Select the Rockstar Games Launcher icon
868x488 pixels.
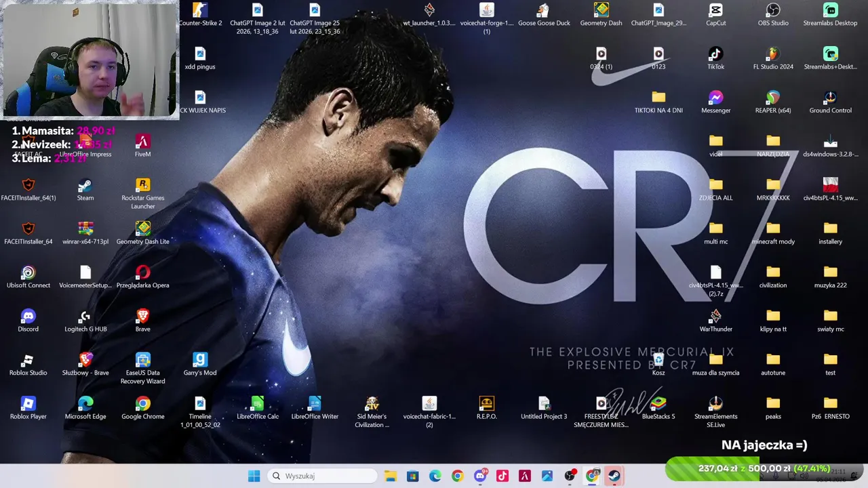tap(142, 193)
